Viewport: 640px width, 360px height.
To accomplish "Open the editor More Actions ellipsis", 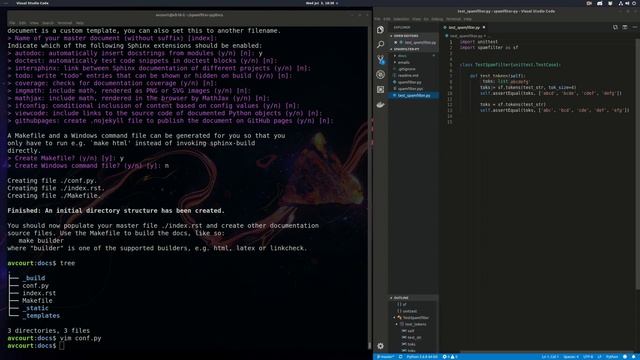I will tap(634, 27).
